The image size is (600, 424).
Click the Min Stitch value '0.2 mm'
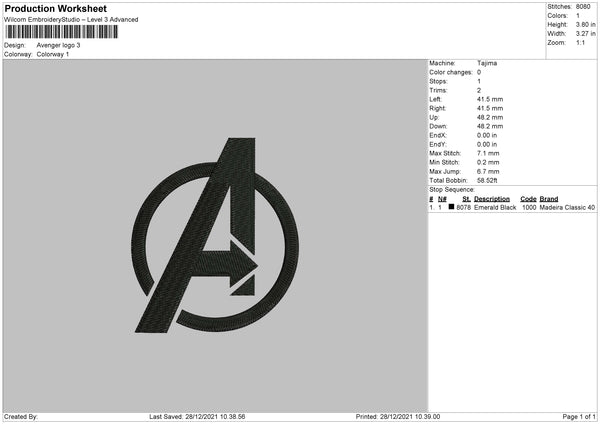tap(488, 162)
